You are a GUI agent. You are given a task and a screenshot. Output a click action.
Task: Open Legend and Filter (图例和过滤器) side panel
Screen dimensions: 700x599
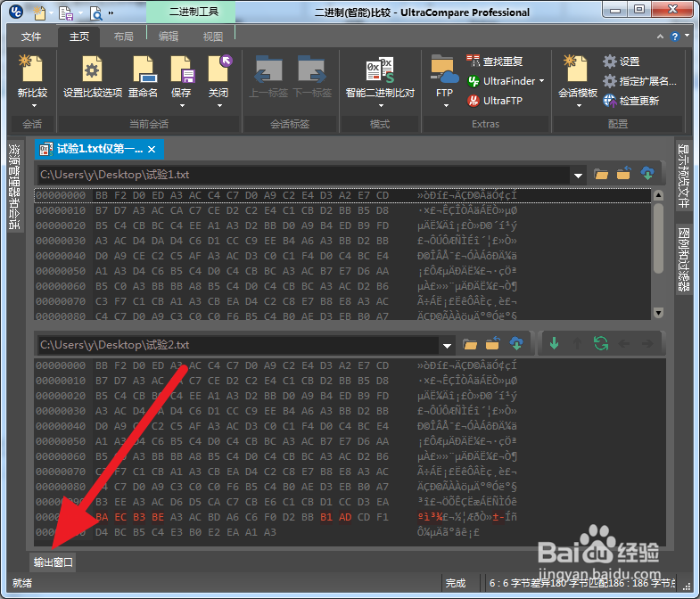(683, 258)
